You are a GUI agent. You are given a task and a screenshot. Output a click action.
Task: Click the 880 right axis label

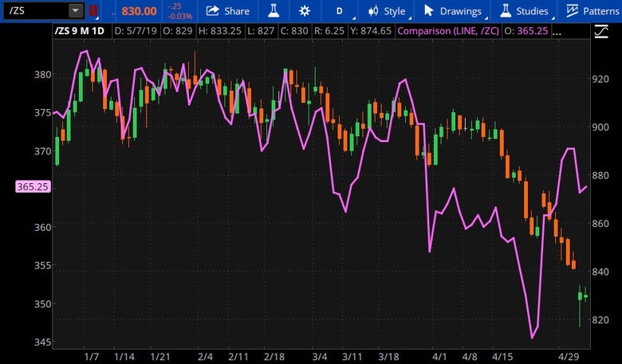[600, 175]
